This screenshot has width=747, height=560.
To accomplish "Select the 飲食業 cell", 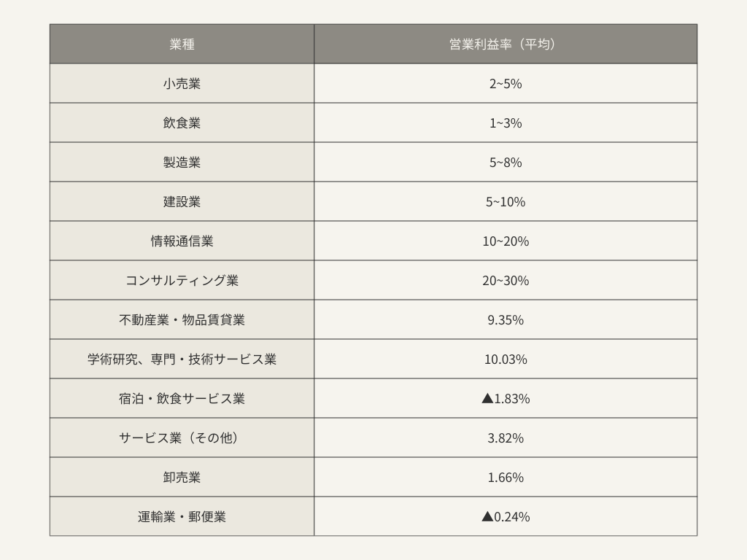I will coord(182,122).
